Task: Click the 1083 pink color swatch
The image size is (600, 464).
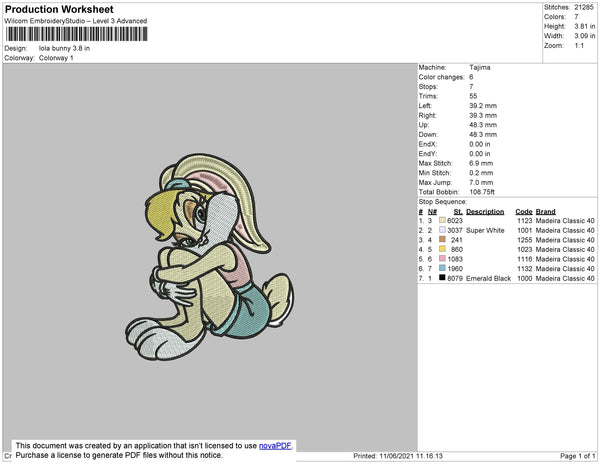Action: pos(442,259)
